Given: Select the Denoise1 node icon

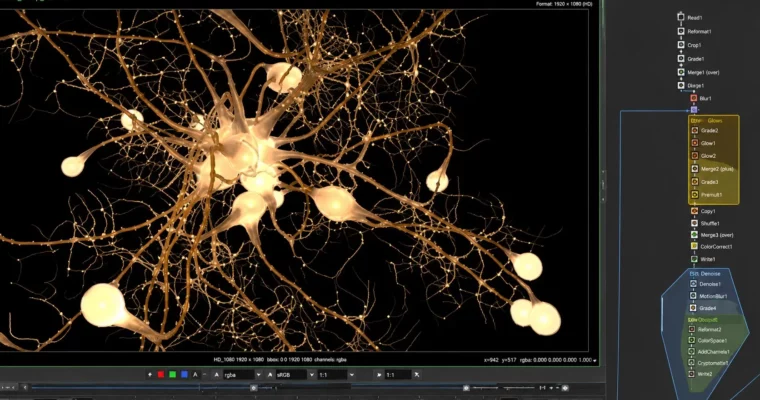Looking at the screenshot, I should 693,284.
